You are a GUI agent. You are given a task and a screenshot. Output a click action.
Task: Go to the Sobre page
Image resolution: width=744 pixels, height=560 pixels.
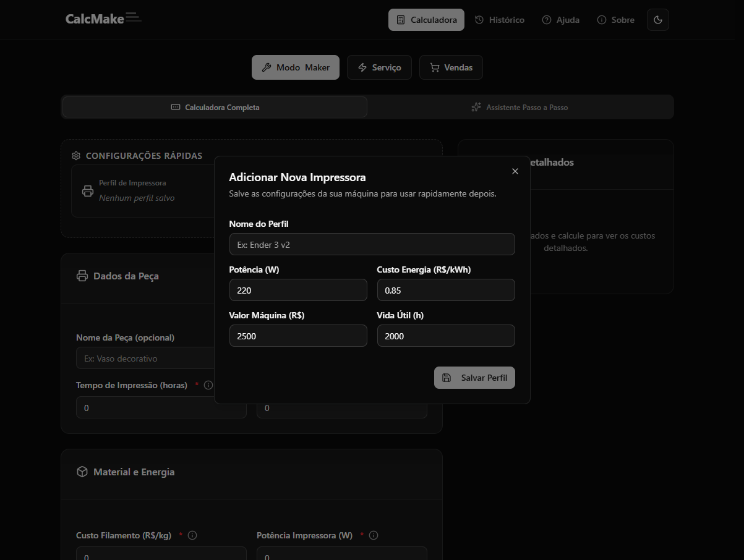tap(616, 20)
